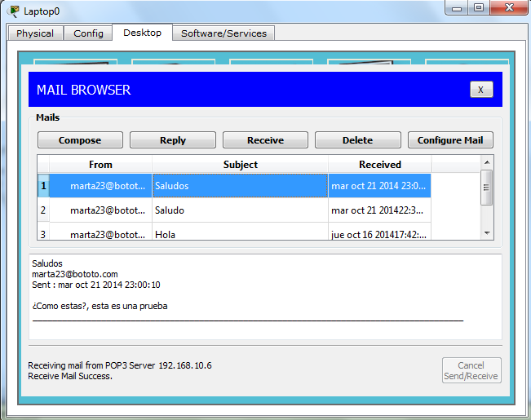The image size is (531, 420).
Task: Open the Physical tab
Action: point(35,33)
